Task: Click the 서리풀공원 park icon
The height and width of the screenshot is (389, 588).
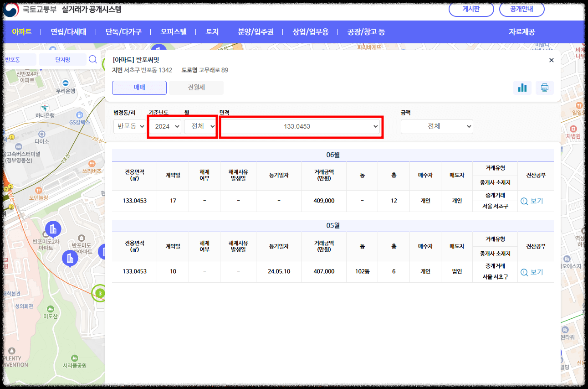Action: pos(75,358)
